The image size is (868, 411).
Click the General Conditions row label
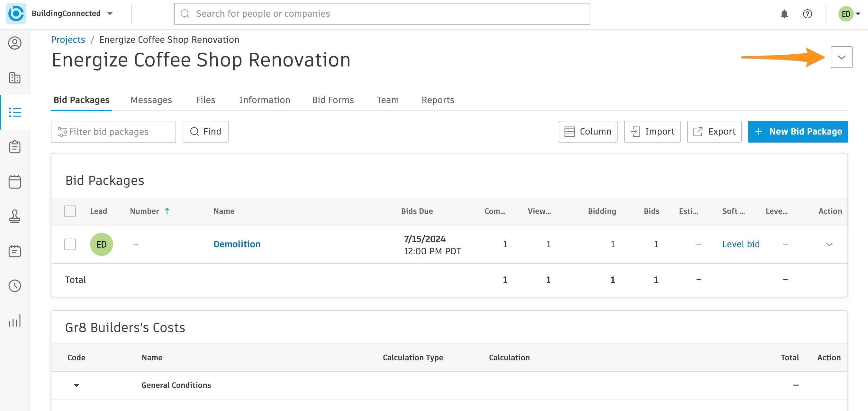click(176, 385)
